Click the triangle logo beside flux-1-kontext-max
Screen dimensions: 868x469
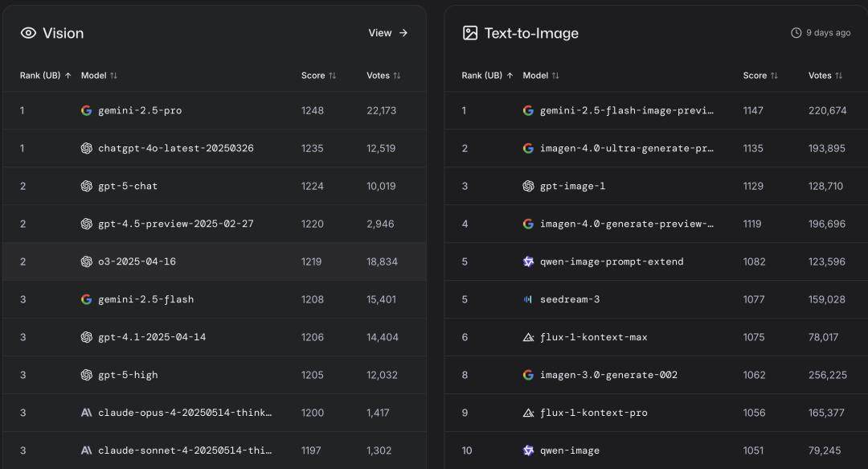(528, 337)
